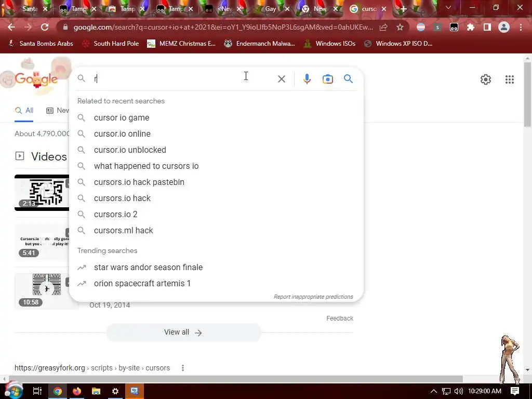Bookmark this page with the star icon
The width and height of the screenshot is (532, 399).
400,27
